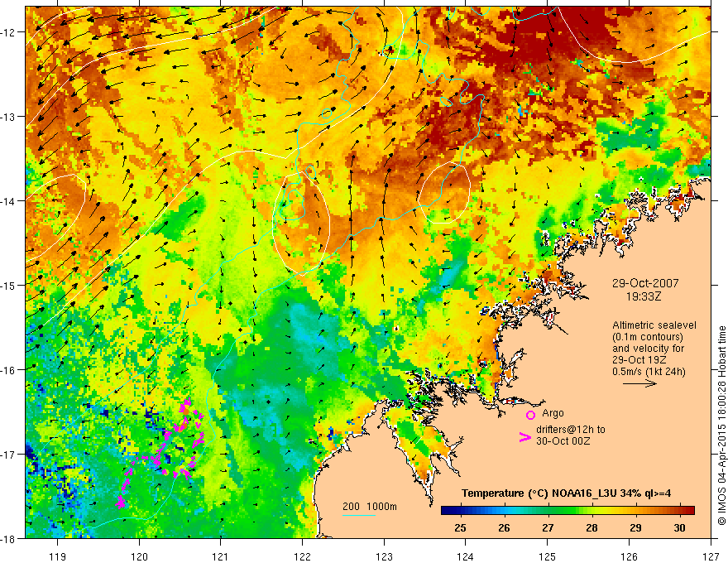The height and width of the screenshot is (563, 728).
Task: Click the longitude axis label 119
Action: [x=58, y=556]
